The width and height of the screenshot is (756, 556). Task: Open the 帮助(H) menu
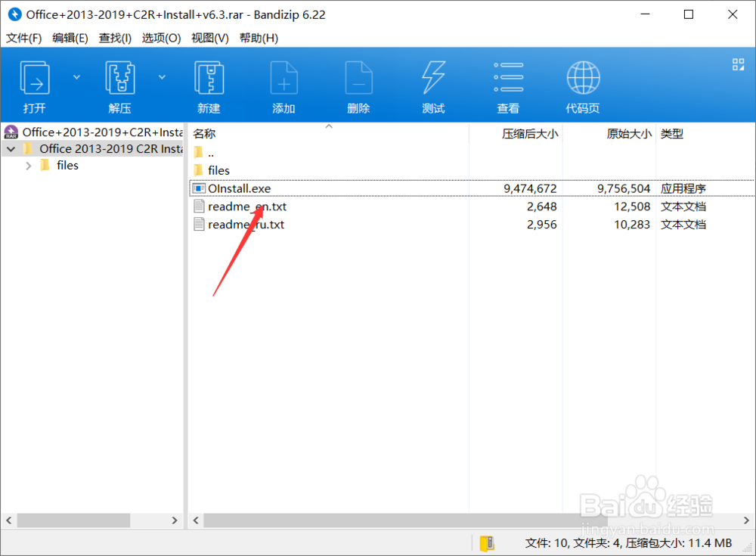(259, 38)
